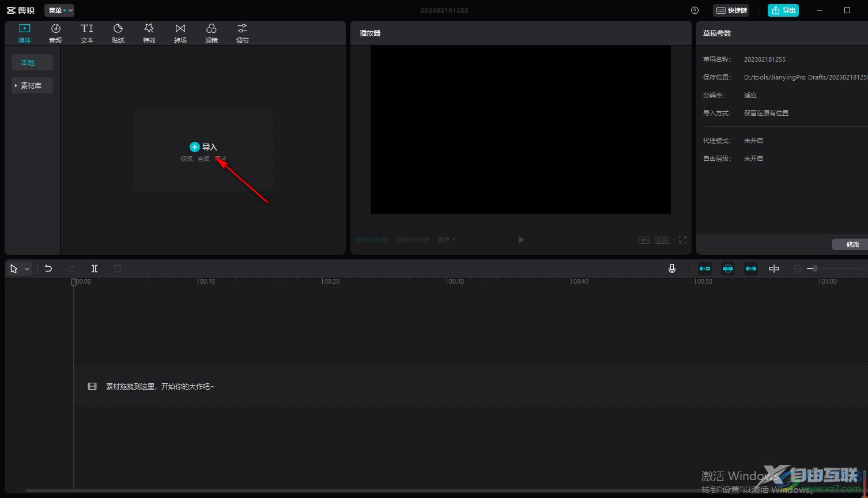Toggle the main track magnet
The width and height of the screenshot is (868, 498).
click(x=705, y=269)
